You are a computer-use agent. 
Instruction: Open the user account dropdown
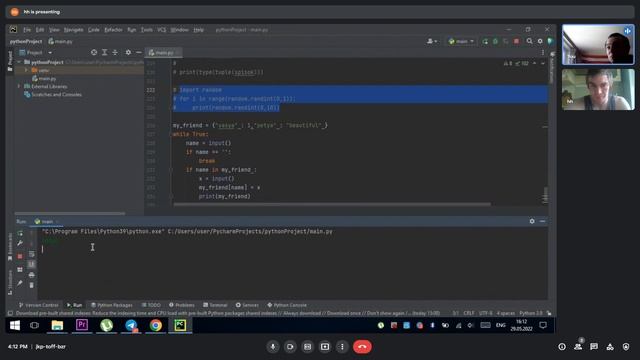coord(432,41)
